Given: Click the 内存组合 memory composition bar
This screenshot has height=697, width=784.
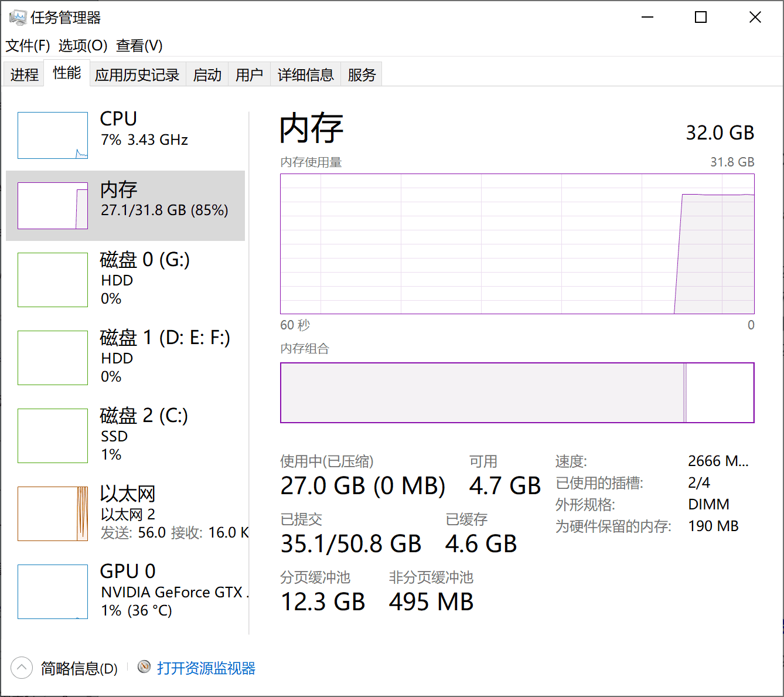Looking at the screenshot, I should [517, 393].
